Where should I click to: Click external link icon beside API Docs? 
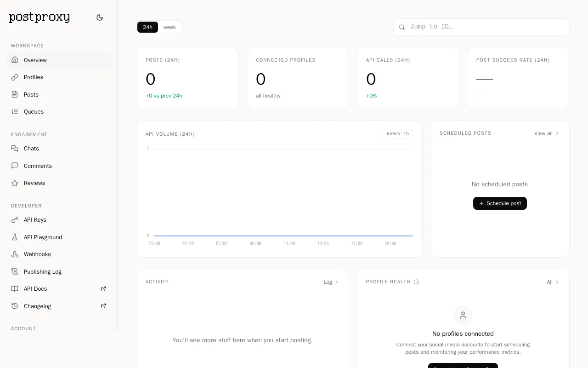point(103,289)
